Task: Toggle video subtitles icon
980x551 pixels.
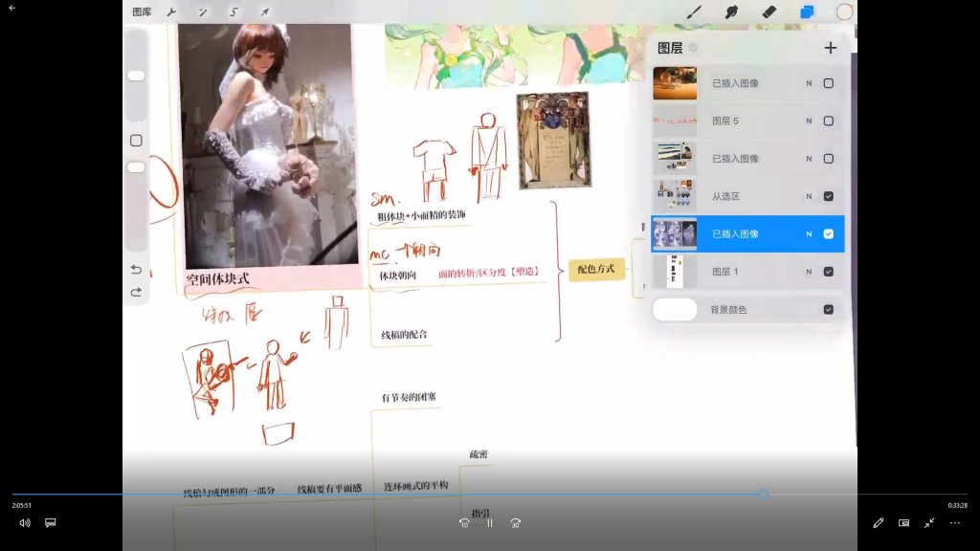Action: (x=51, y=523)
